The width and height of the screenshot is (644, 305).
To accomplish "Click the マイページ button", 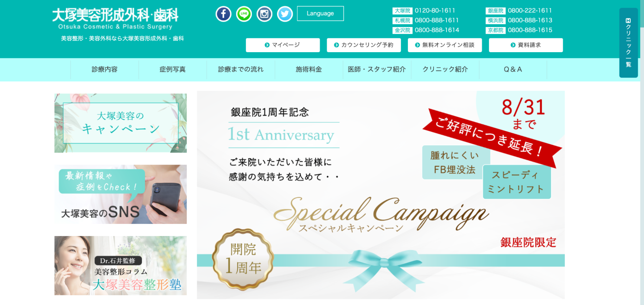I will click(x=283, y=45).
